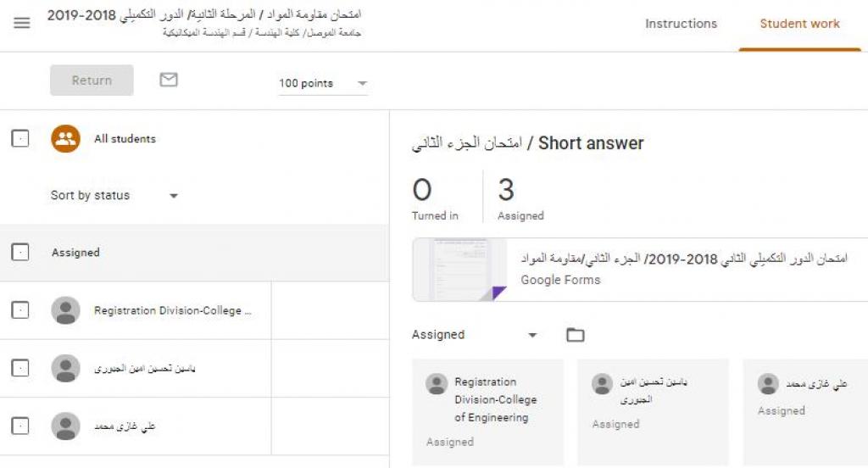The image size is (868, 468).
Task: Click the All students group icon
Action: click(65, 139)
